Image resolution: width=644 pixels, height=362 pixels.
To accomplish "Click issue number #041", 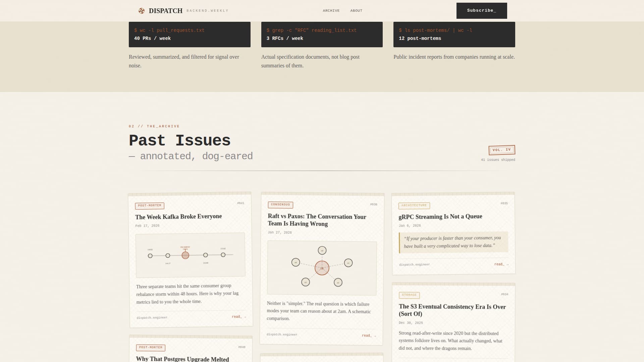I will pos(241,203).
